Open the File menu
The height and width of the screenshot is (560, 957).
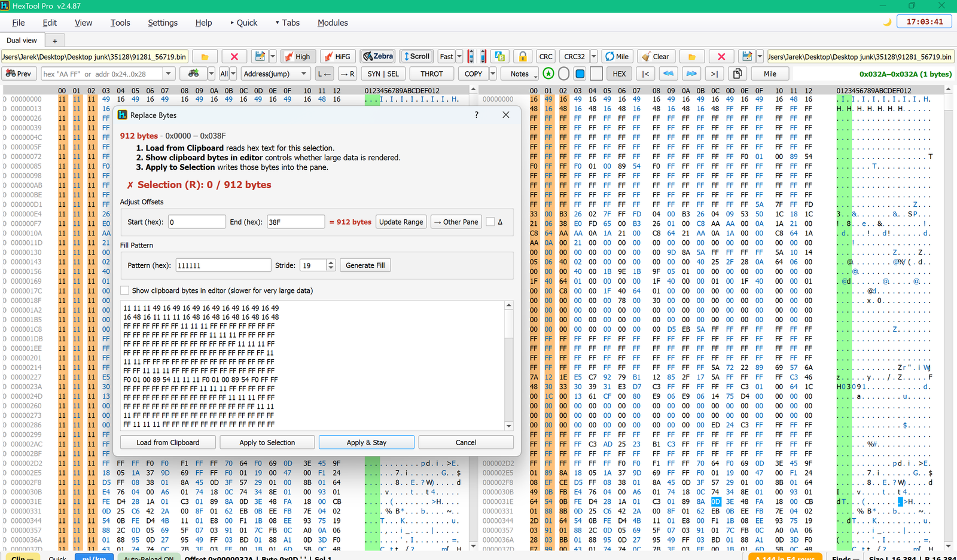coord(19,23)
